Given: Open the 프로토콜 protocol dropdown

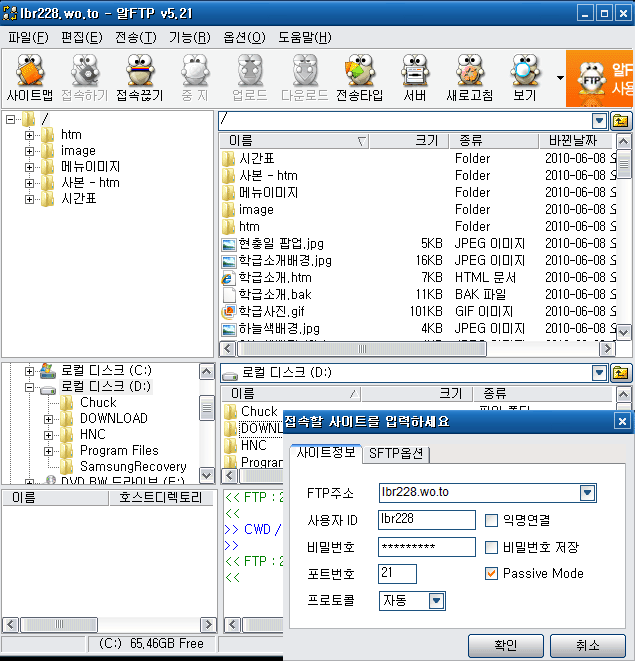Looking at the screenshot, I should tap(436, 601).
